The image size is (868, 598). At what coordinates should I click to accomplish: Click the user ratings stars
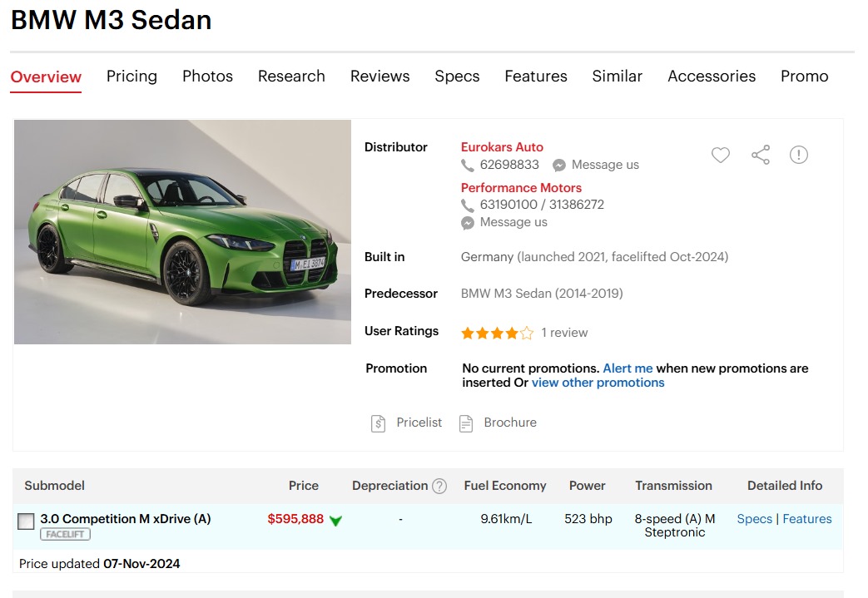click(x=497, y=333)
